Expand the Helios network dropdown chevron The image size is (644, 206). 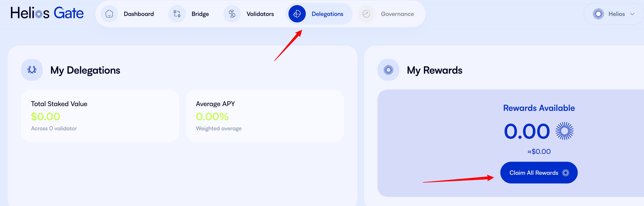(632, 14)
